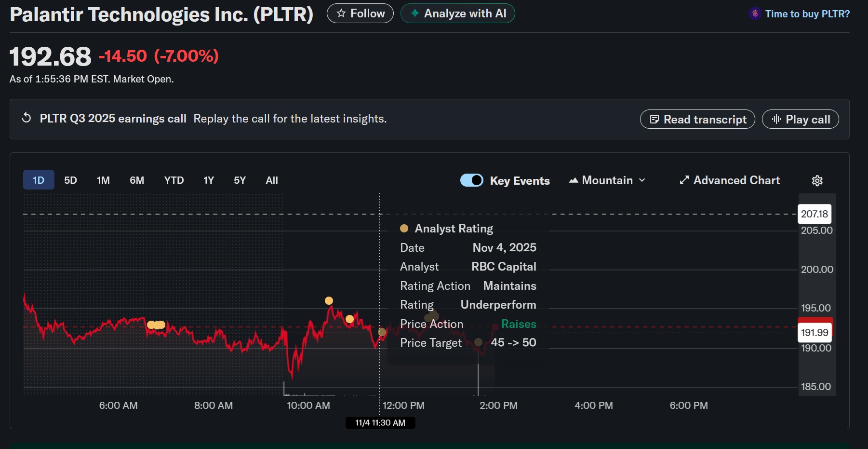Switch to the 1Y chart range
The width and height of the screenshot is (868, 449).
209,180
